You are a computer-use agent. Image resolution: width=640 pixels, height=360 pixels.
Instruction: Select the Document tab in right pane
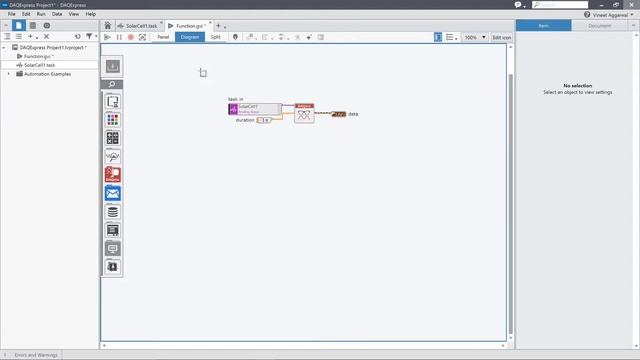[x=600, y=26]
